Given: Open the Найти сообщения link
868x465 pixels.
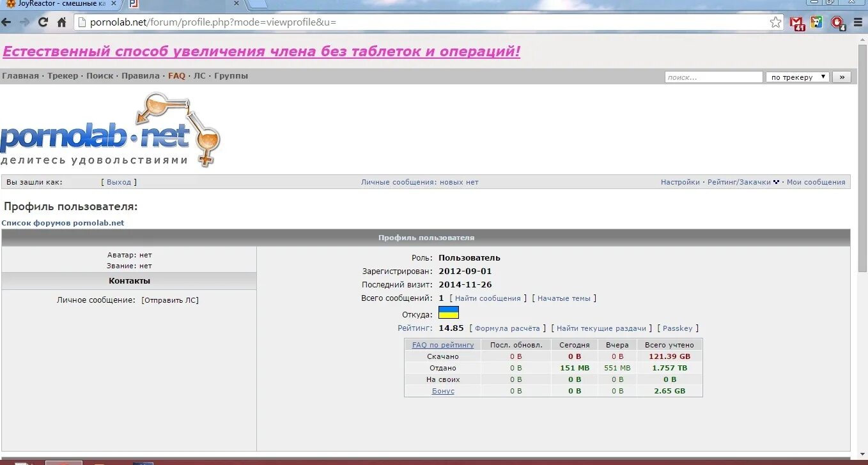Looking at the screenshot, I should coord(488,298).
